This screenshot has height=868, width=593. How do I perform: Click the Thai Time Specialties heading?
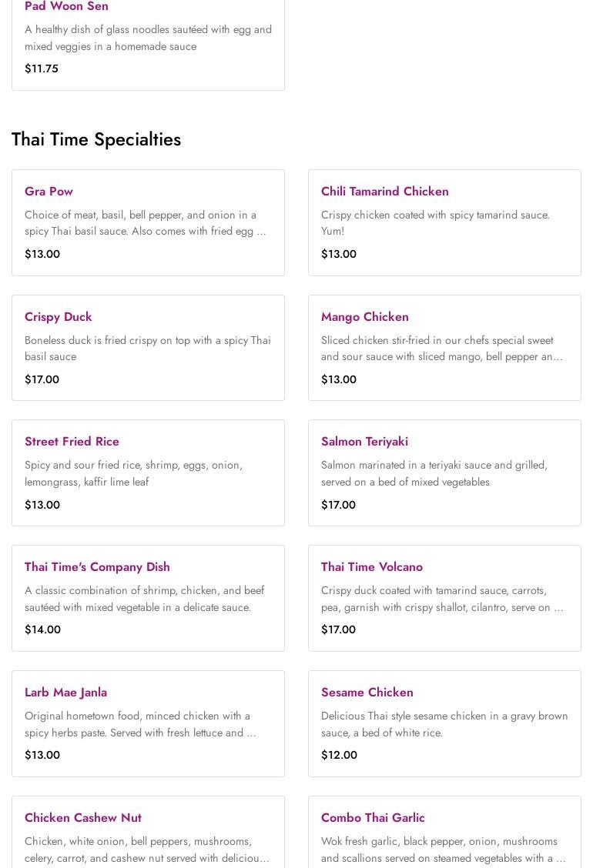point(96,139)
